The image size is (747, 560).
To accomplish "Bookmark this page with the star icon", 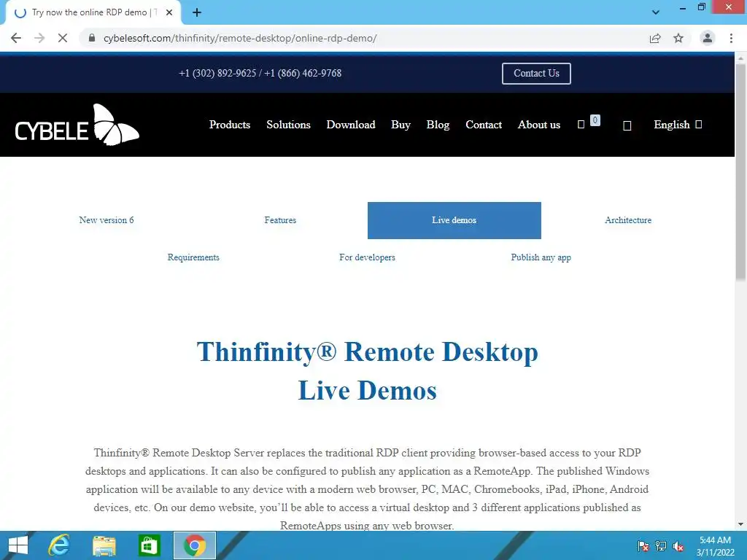I will click(x=678, y=38).
